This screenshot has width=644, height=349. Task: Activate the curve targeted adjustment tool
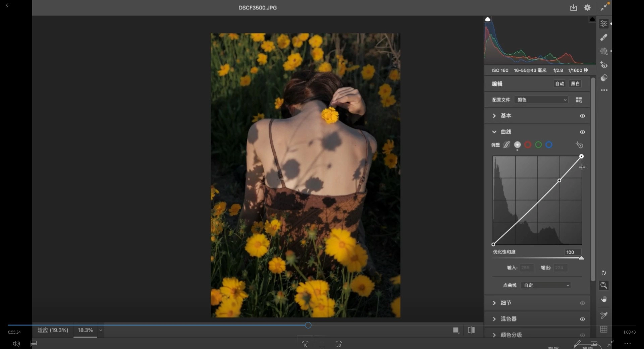[580, 145]
